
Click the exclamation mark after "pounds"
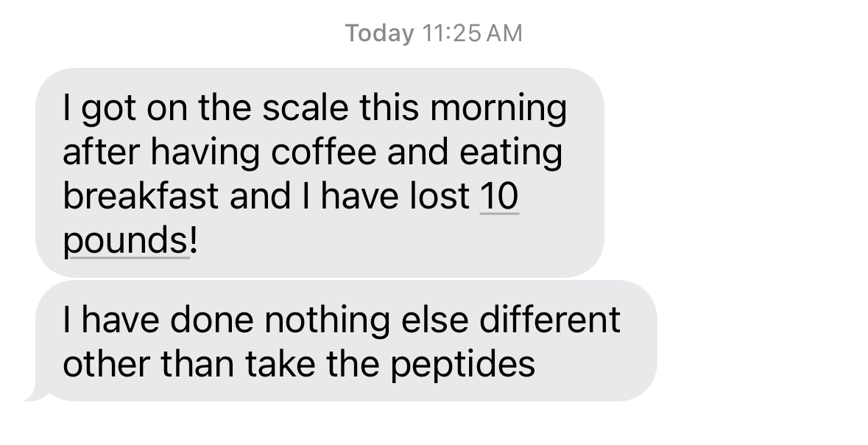[x=194, y=241]
